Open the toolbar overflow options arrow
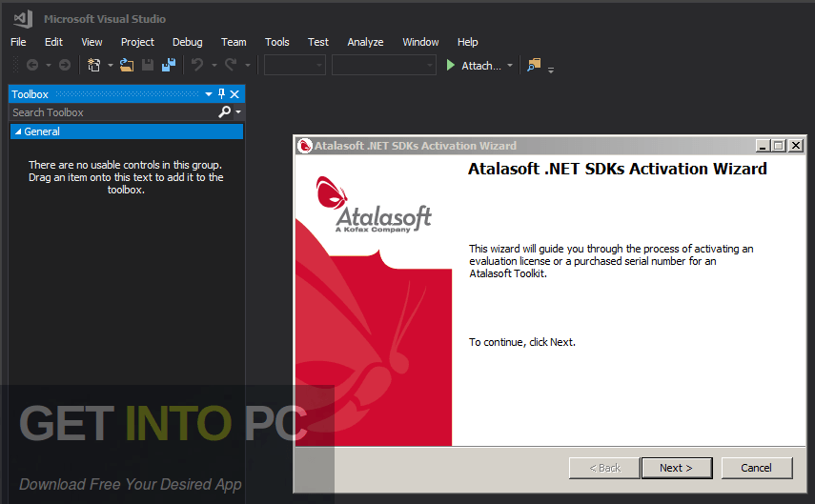 pyautogui.click(x=551, y=70)
